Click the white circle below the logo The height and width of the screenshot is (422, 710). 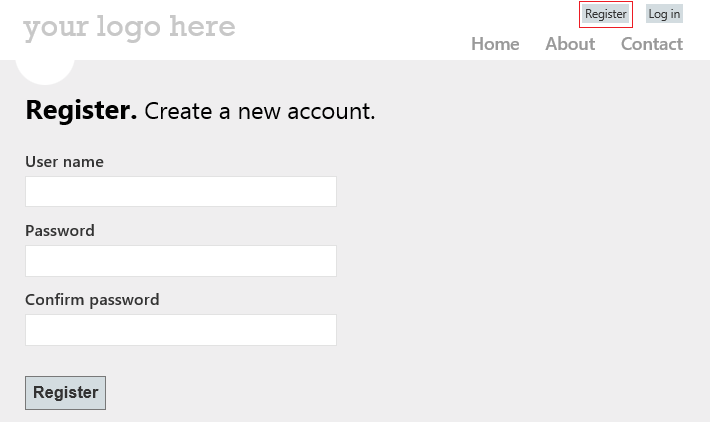pos(45,68)
